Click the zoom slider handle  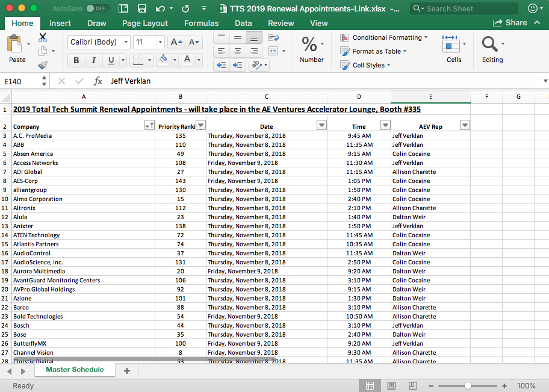(468, 386)
